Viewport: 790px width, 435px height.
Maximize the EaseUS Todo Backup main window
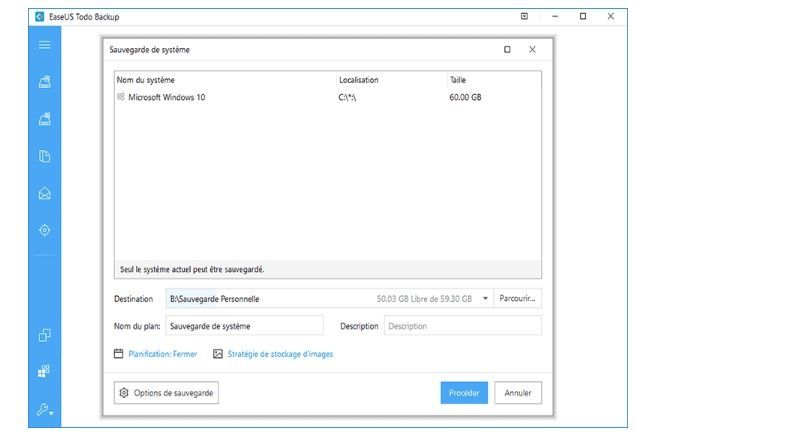pyautogui.click(x=583, y=16)
